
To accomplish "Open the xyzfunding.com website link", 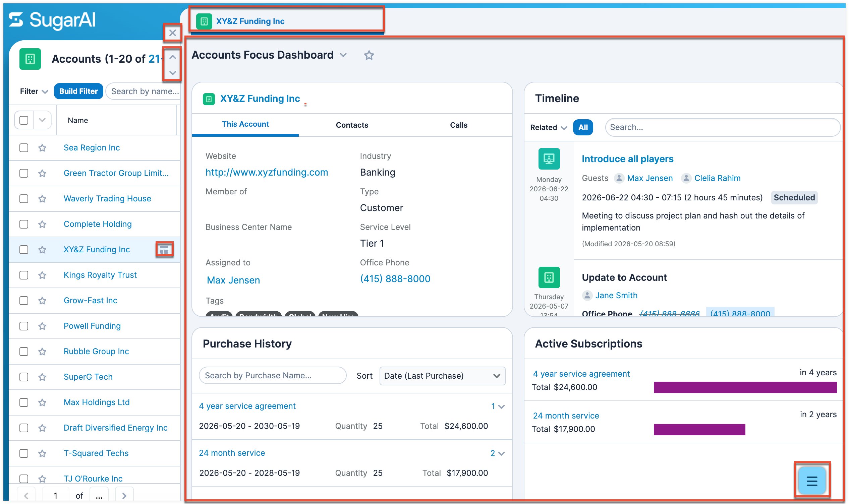I will tap(267, 172).
